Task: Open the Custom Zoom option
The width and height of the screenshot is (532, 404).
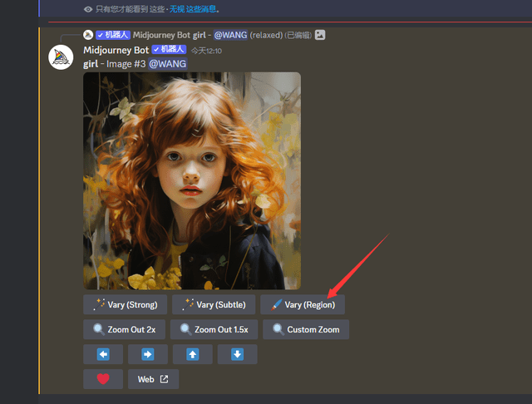Action: coord(306,329)
